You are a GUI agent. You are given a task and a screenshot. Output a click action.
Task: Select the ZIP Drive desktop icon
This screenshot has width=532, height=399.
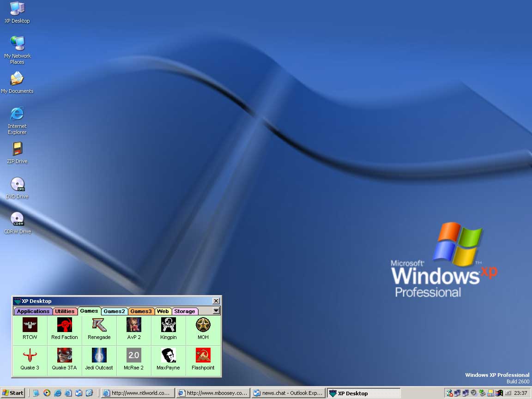click(x=17, y=150)
